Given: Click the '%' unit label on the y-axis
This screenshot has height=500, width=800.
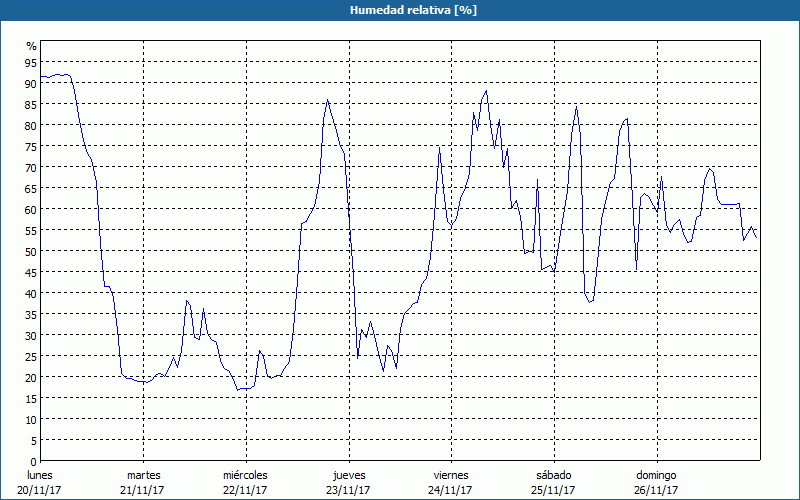Looking at the screenshot, I should (32, 46).
